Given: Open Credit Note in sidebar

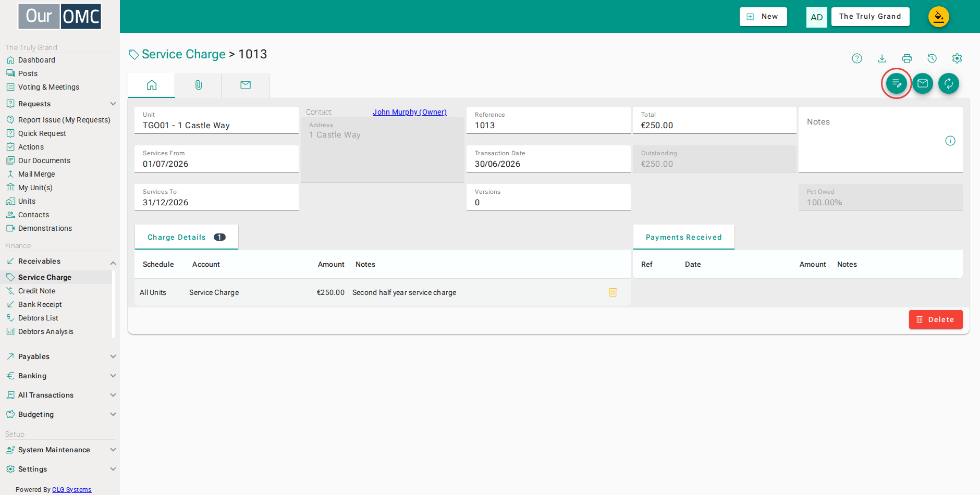Looking at the screenshot, I should click(x=36, y=291).
